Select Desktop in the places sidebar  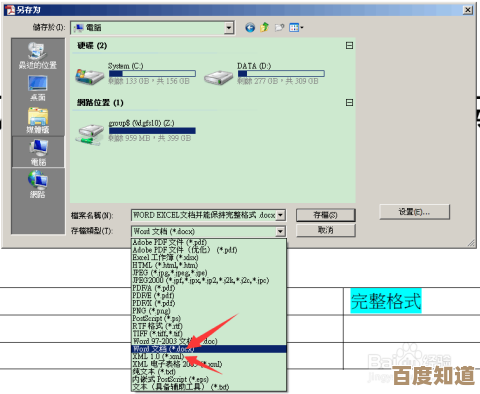(38, 88)
